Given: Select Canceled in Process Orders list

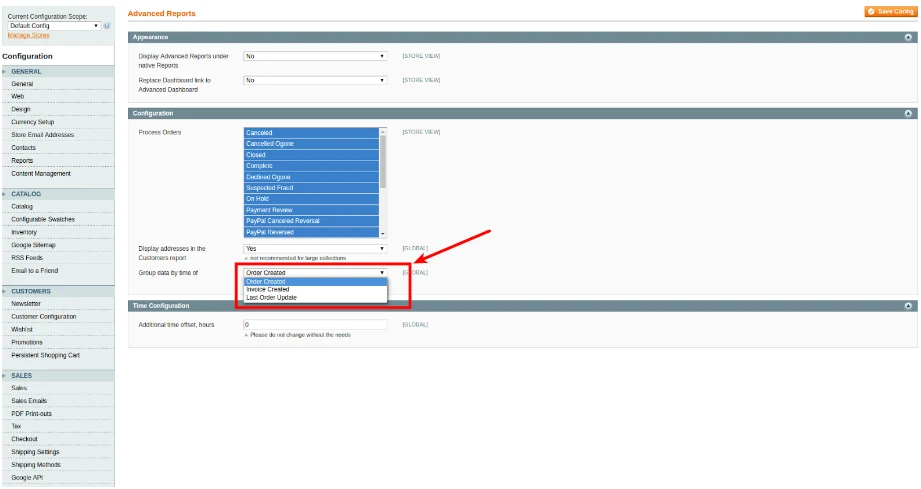Looking at the screenshot, I should (x=311, y=133).
